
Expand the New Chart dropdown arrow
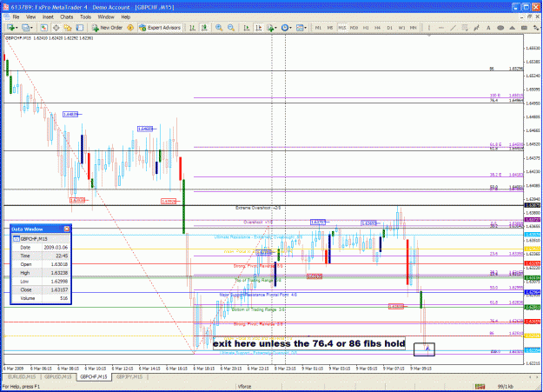(17, 28)
